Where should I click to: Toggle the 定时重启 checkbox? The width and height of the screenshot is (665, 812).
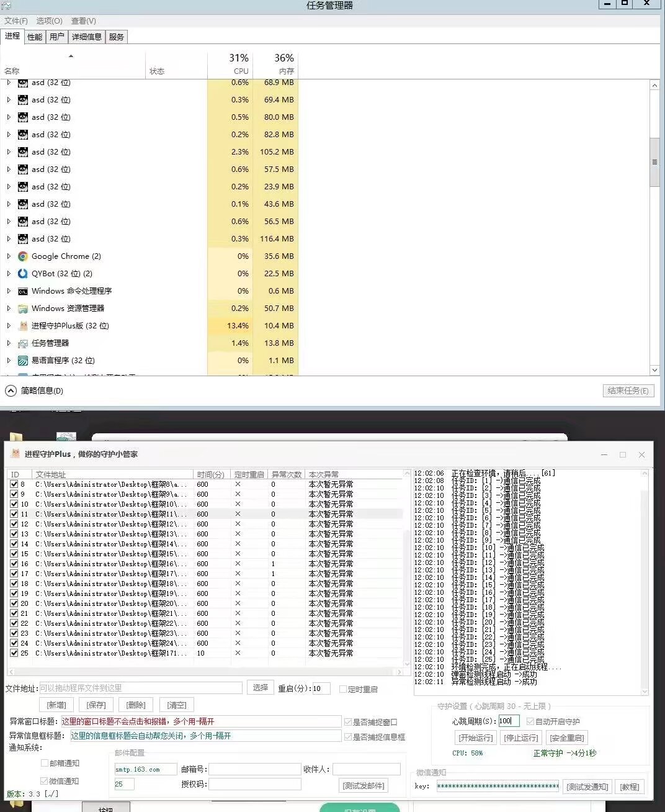pos(343,689)
